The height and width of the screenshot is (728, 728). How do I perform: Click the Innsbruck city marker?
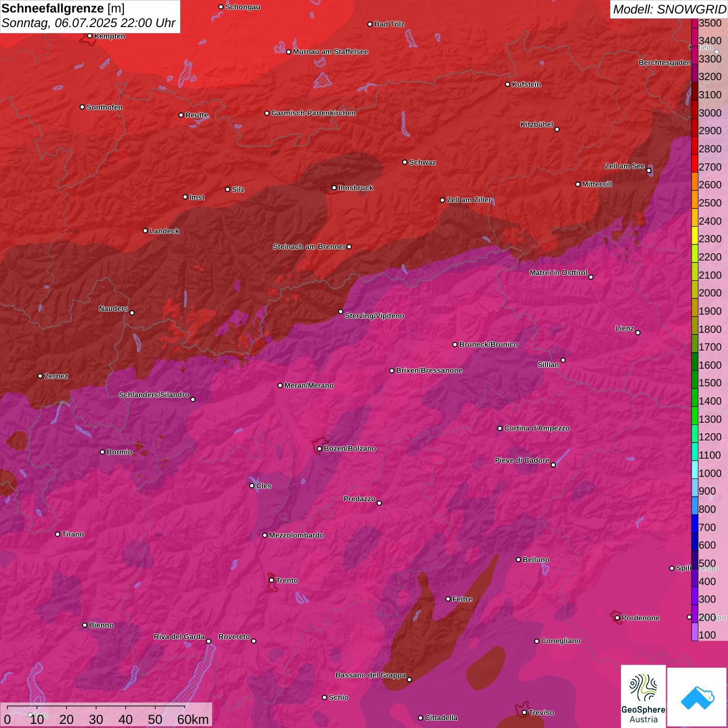334,188
